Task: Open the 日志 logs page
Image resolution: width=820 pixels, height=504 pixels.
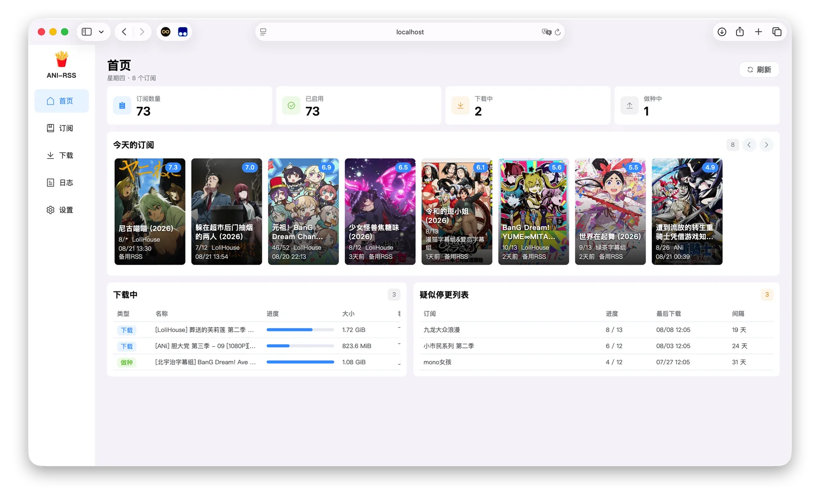Action: pyautogui.click(x=61, y=182)
